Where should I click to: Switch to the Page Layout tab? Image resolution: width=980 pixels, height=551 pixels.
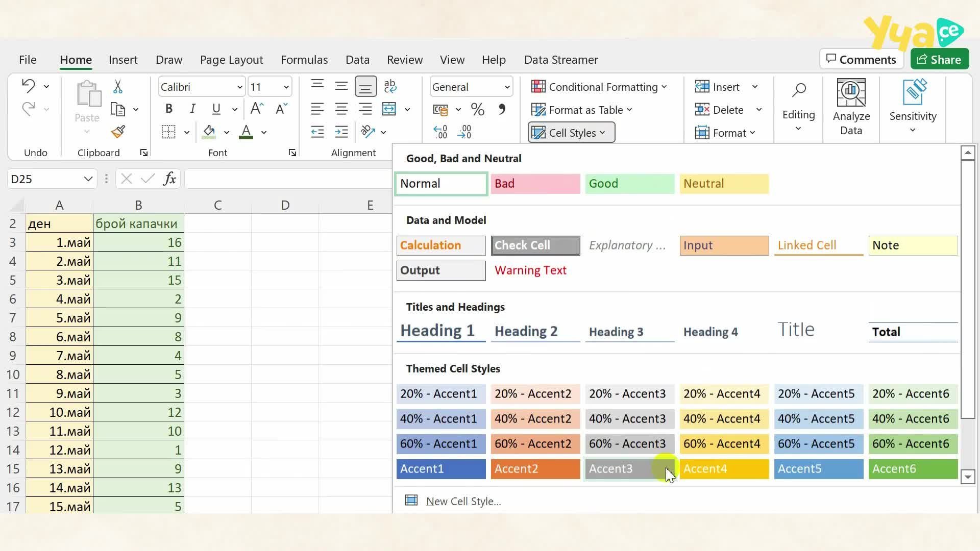coord(231,60)
